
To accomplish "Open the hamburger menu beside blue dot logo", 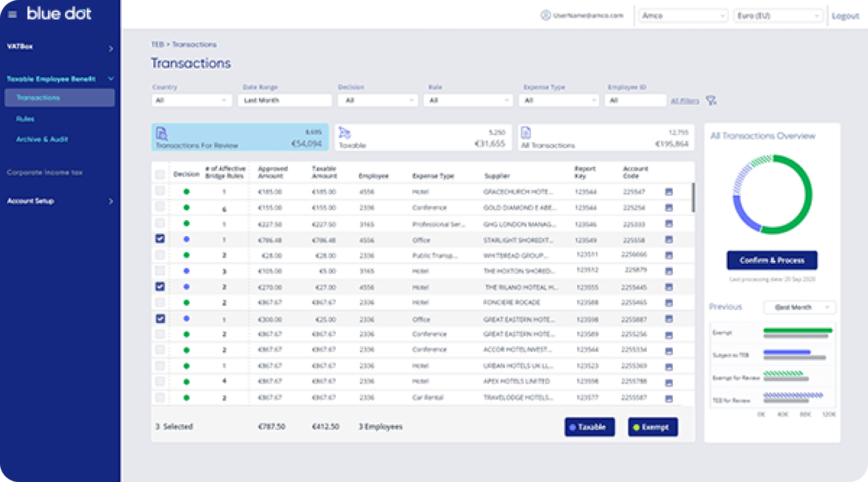I will pyautogui.click(x=13, y=14).
